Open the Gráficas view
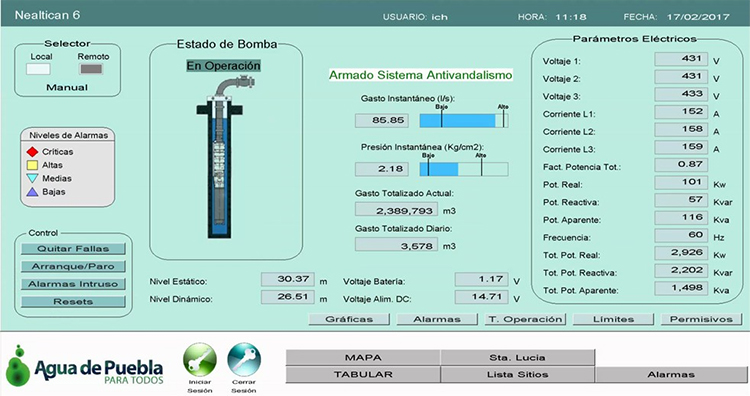The width and height of the screenshot is (750, 396). 349,319
